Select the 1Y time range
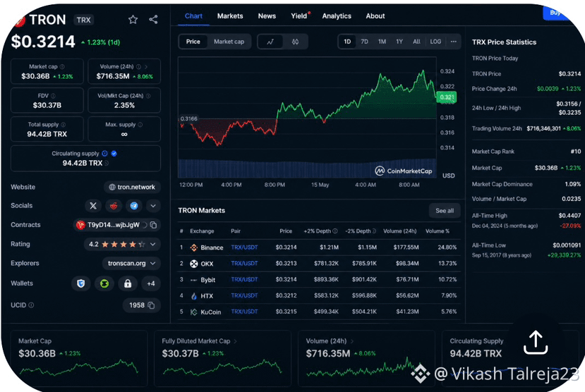The width and height of the screenshot is (585, 392). tap(399, 42)
